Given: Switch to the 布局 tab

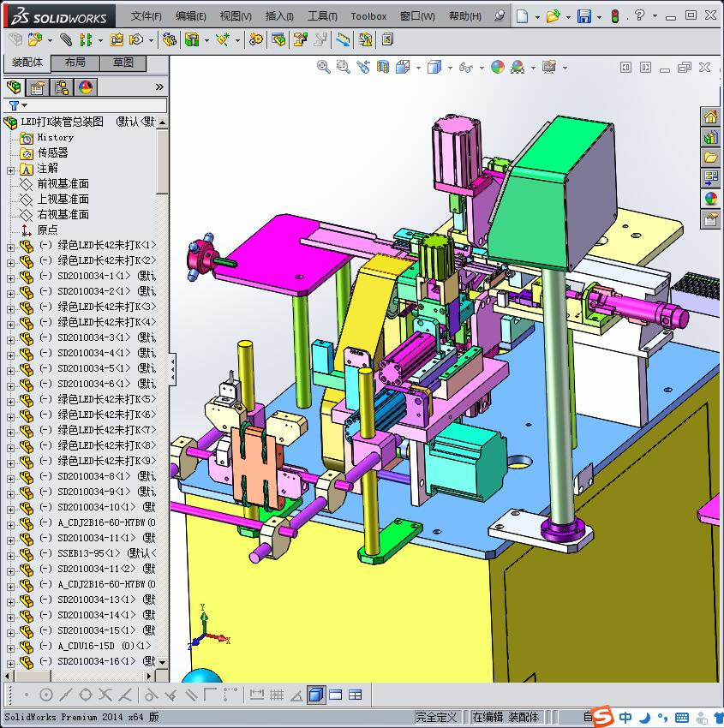Looking at the screenshot, I should 75,63.
